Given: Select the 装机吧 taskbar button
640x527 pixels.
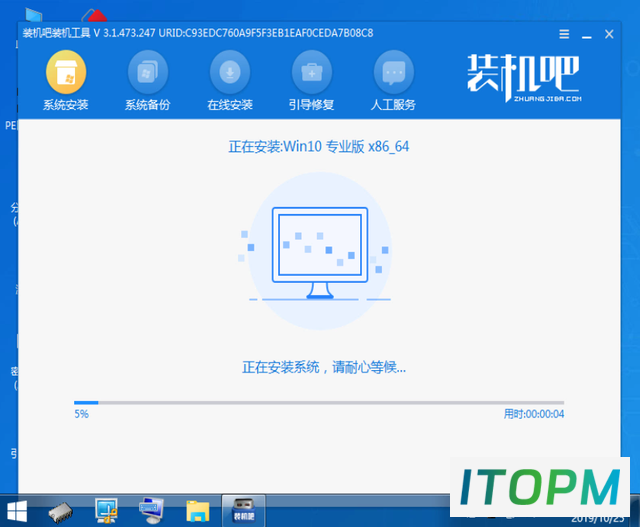Looking at the screenshot, I should point(244,510).
